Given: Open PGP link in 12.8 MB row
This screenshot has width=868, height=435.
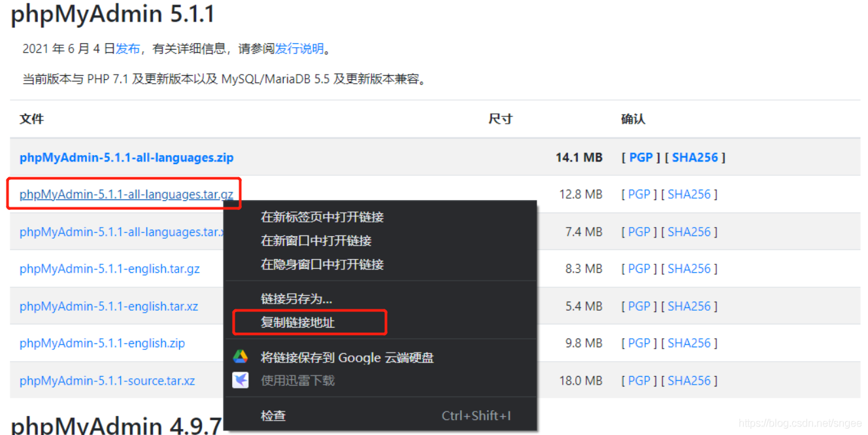Looking at the screenshot, I should (639, 194).
